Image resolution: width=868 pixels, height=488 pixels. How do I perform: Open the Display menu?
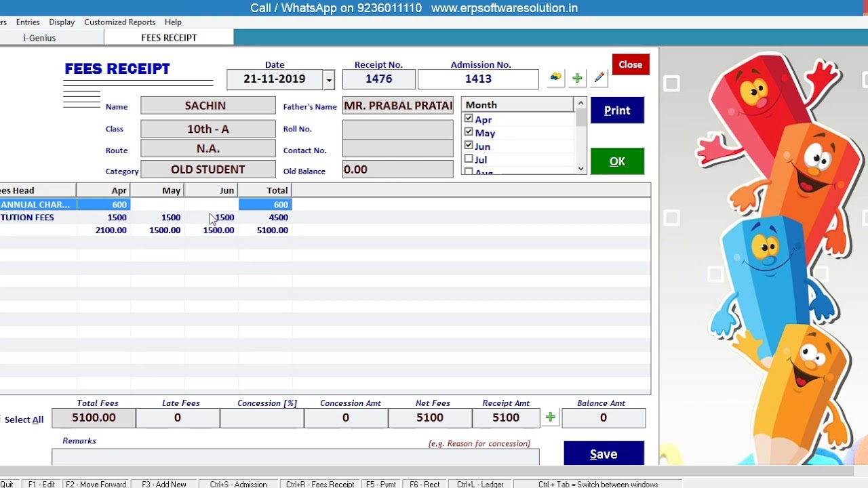[62, 22]
